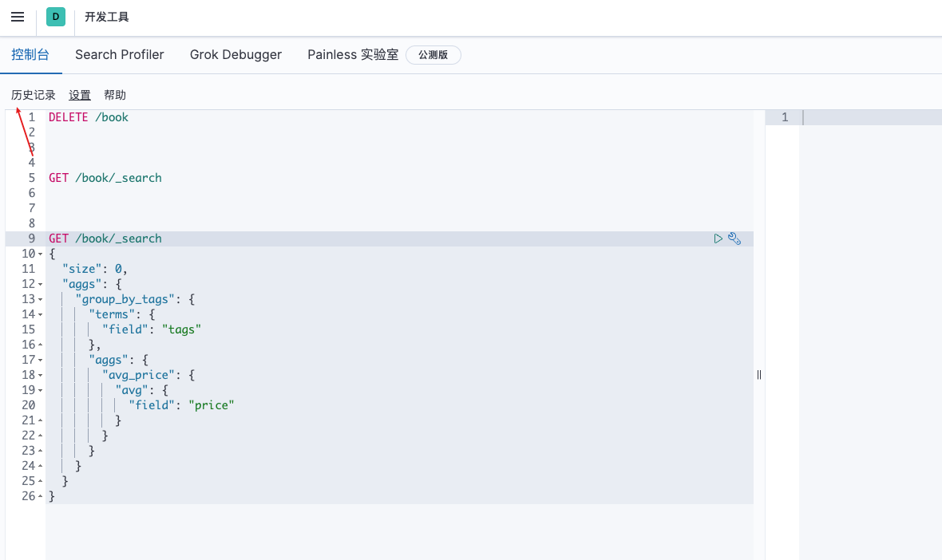The width and height of the screenshot is (942, 560).
Task: Run the request with the play icon
Action: coord(718,239)
